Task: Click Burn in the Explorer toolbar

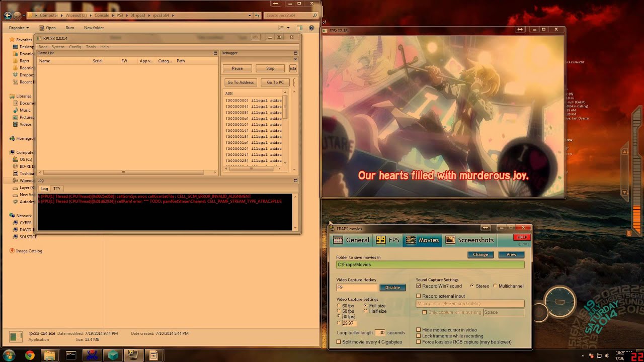Action: (69, 28)
